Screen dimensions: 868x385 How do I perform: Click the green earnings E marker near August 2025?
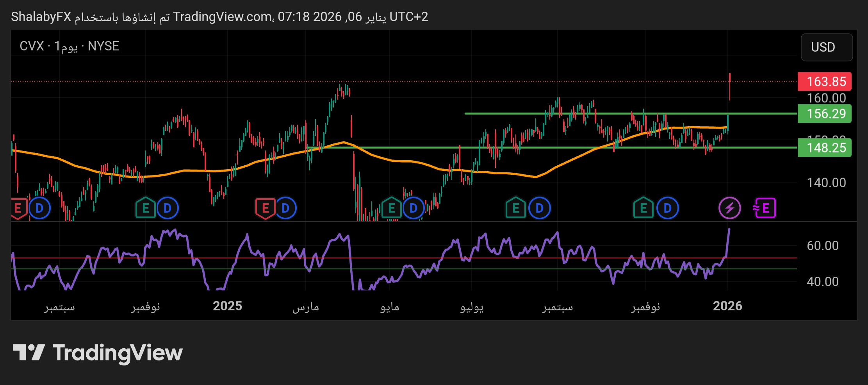(515, 208)
